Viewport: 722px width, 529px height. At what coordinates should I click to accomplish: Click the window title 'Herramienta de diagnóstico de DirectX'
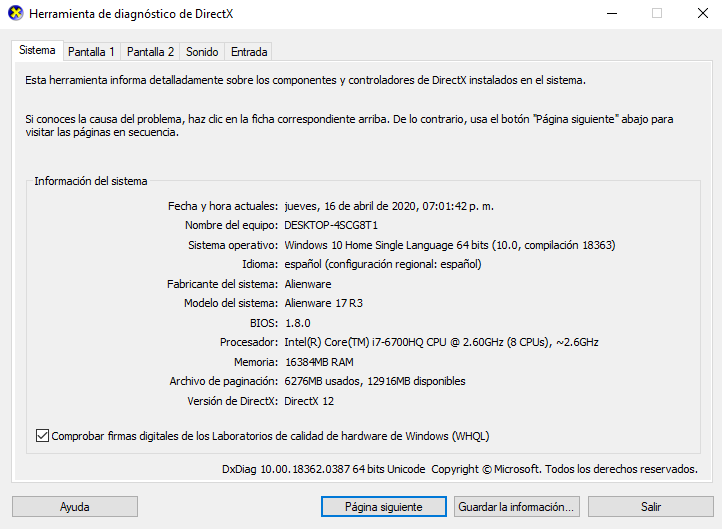131,14
